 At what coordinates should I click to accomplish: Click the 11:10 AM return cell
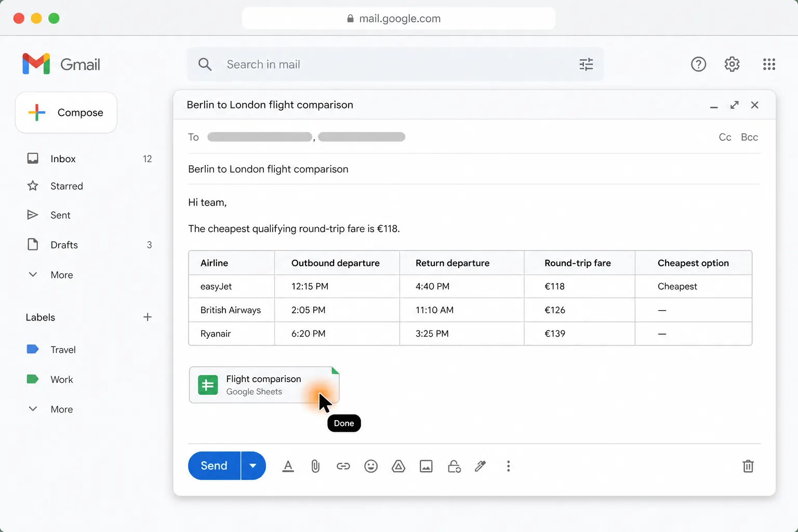pyautogui.click(x=462, y=310)
